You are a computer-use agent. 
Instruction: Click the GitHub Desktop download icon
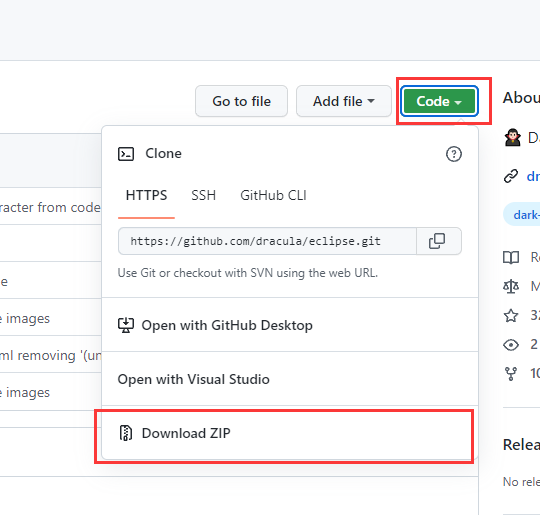point(126,325)
